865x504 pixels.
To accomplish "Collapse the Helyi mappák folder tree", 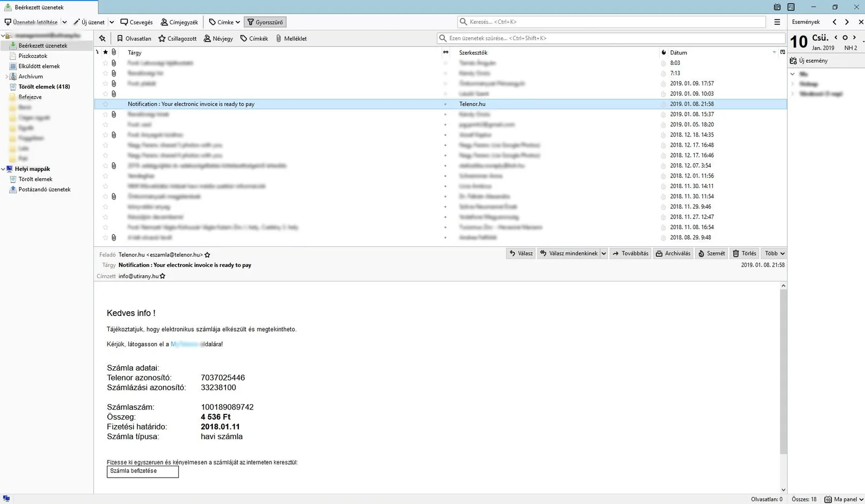I will 3,169.
